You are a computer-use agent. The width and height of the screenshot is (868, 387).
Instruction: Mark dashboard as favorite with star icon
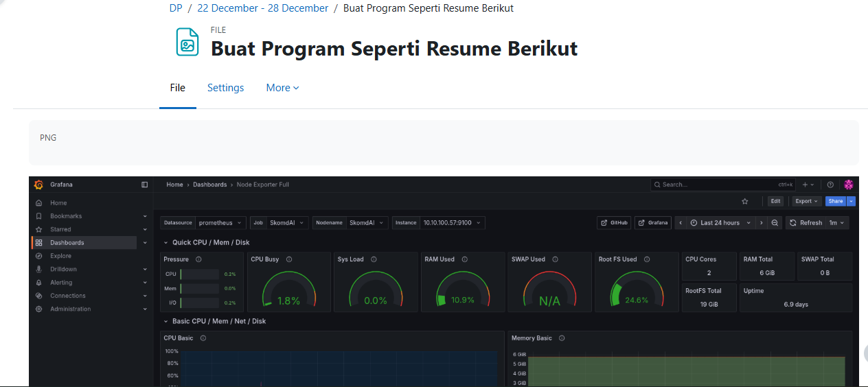click(745, 201)
